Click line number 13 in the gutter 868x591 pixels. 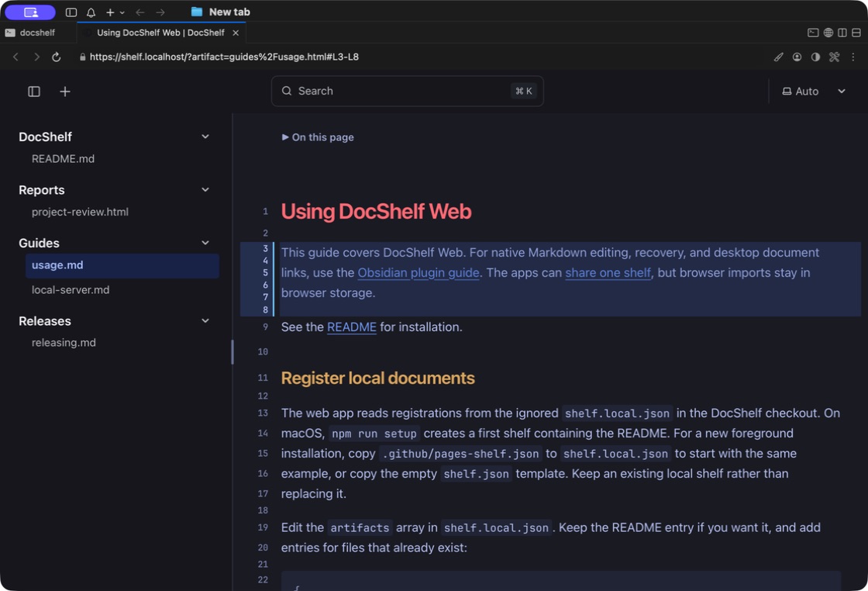click(x=263, y=413)
